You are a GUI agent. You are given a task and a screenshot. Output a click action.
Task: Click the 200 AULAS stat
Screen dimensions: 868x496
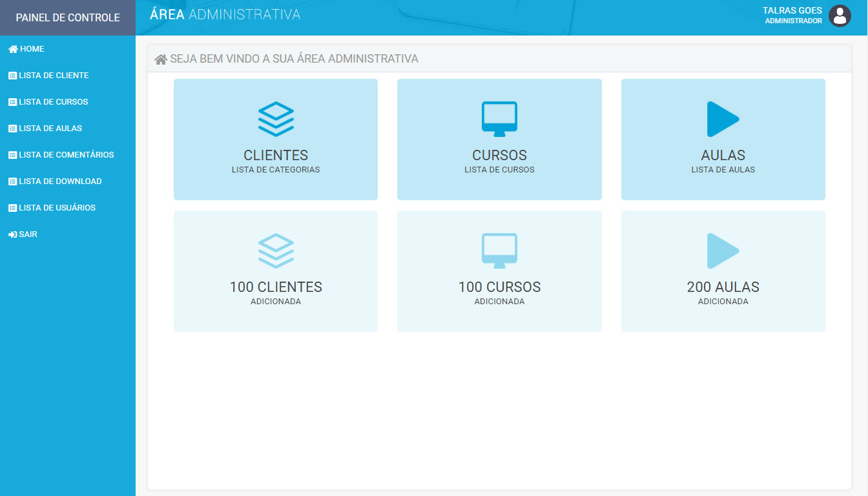(723, 287)
